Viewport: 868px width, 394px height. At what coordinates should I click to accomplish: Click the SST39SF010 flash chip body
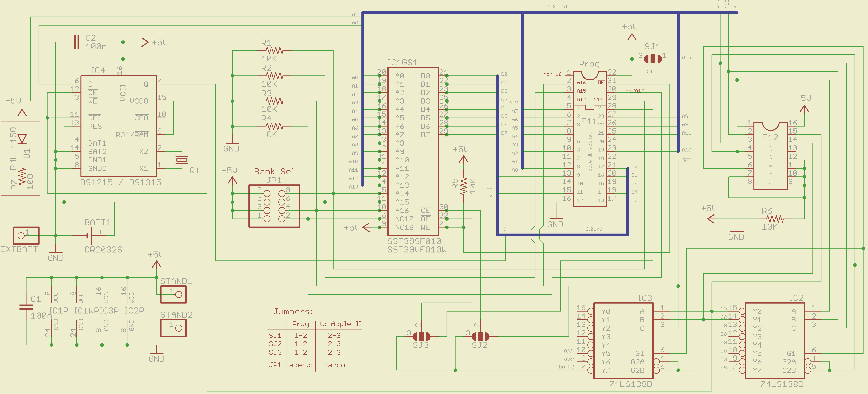pyautogui.click(x=413, y=151)
